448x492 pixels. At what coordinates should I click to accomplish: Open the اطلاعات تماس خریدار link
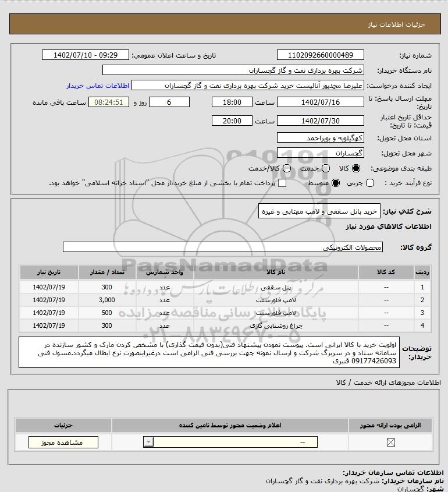pos(98,86)
